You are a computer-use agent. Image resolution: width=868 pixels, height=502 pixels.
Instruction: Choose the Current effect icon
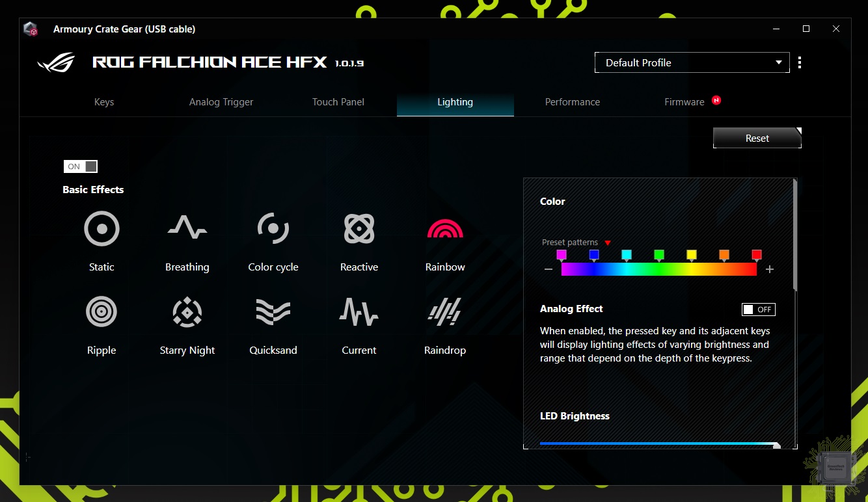[x=359, y=311]
